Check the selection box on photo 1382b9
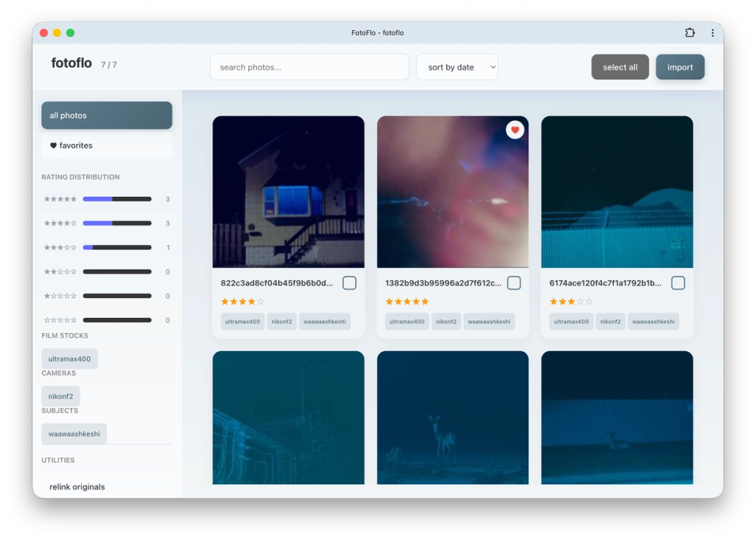The height and width of the screenshot is (541, 756). 513,282
